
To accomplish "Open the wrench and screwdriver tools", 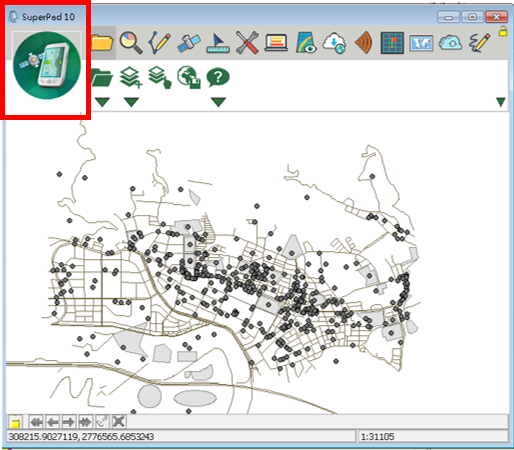I will pyautogui.click(x=247, y=43).
